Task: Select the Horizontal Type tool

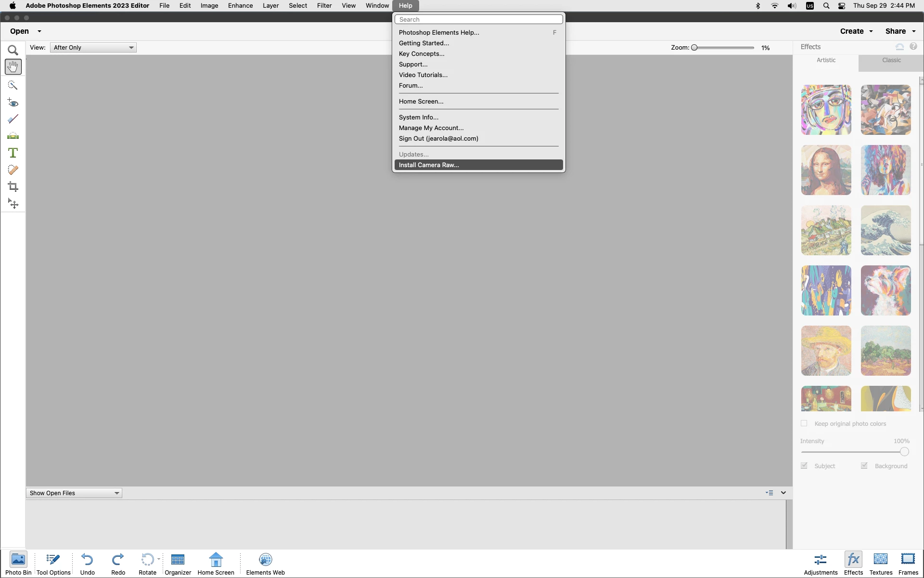Action: tap(13, 153)
